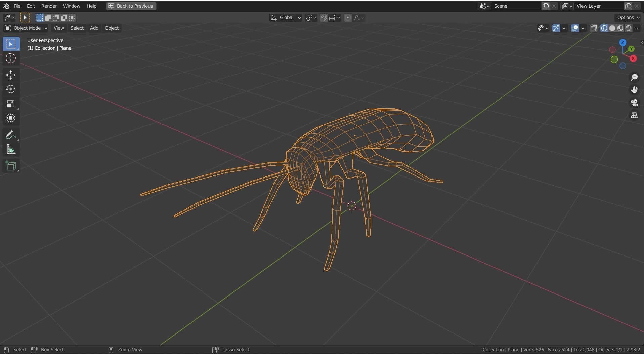
Task: Switch to camera view using sidebar camera icon
Action: [634, 103]
